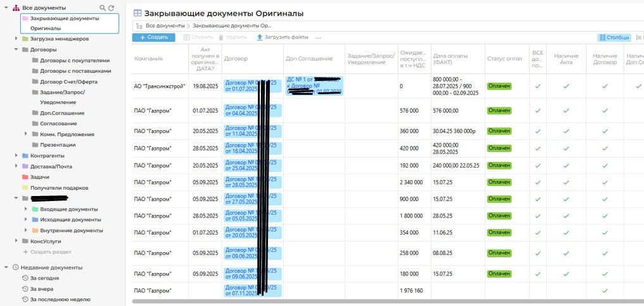Image resolution: width=644 pixels, height=306 pixels.
Task: Click Оплачен status in АО "Трансинжстрой" row
Action: [499, 86]
